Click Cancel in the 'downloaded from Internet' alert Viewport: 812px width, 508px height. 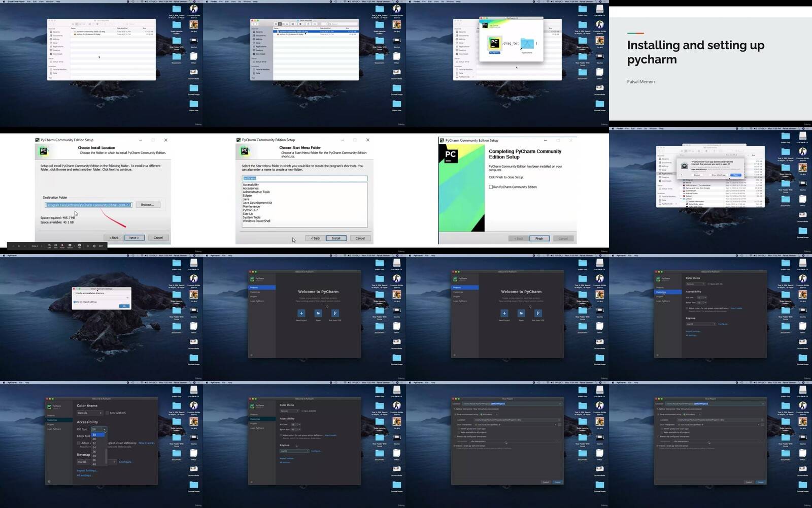point(697,175)
